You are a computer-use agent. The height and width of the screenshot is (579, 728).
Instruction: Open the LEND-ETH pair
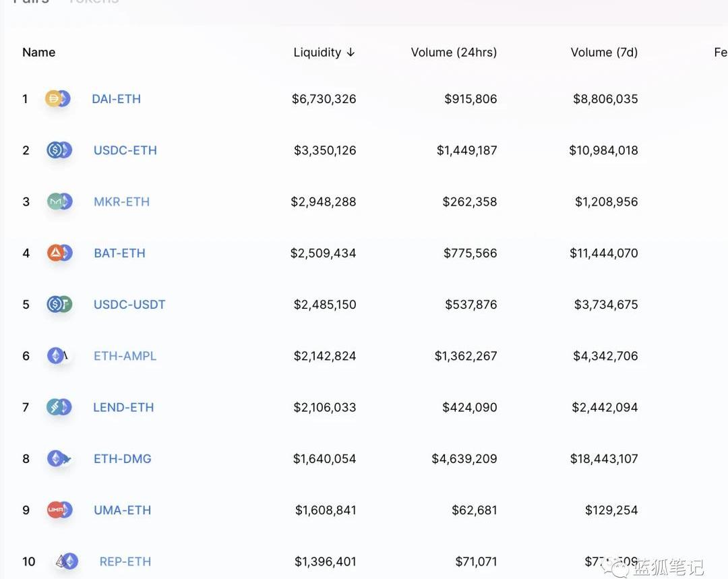tap(123, 408)
